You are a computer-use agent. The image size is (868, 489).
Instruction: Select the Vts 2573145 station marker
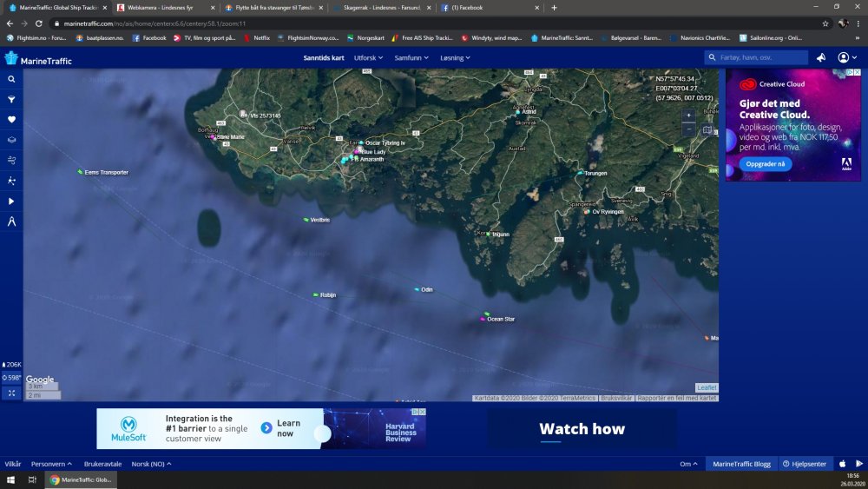243,114
